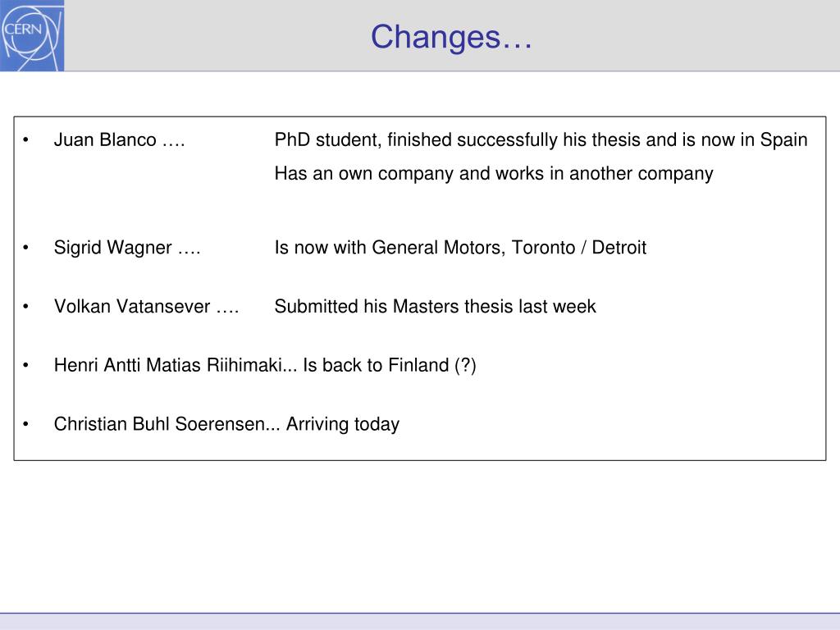Image resolution: width=840 pixels, height=630 pixels.
Task: Click the bullet before Juan Blanco
Action: click(25, 140)
